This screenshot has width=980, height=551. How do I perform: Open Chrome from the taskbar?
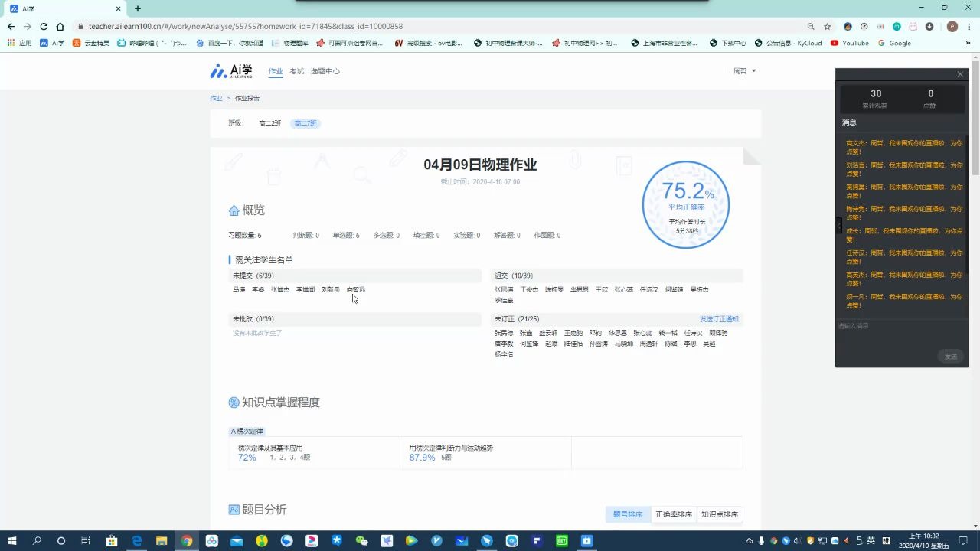(185, 541)
